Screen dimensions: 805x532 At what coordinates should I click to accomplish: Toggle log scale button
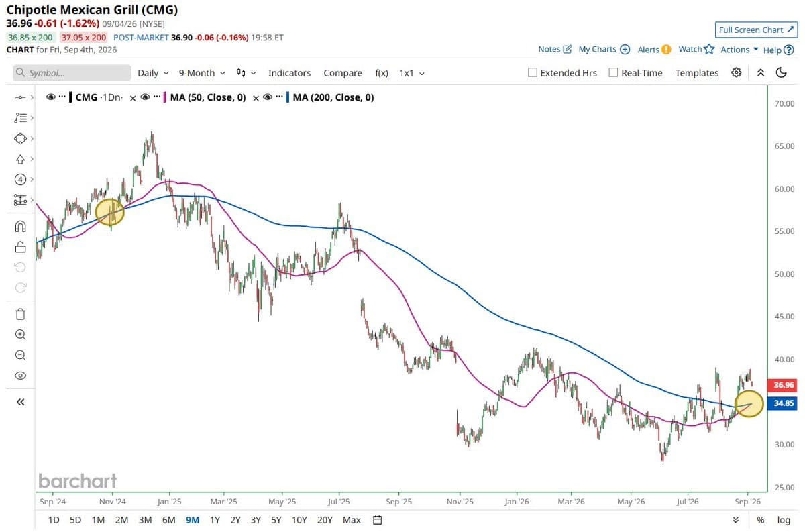[784, 520]
